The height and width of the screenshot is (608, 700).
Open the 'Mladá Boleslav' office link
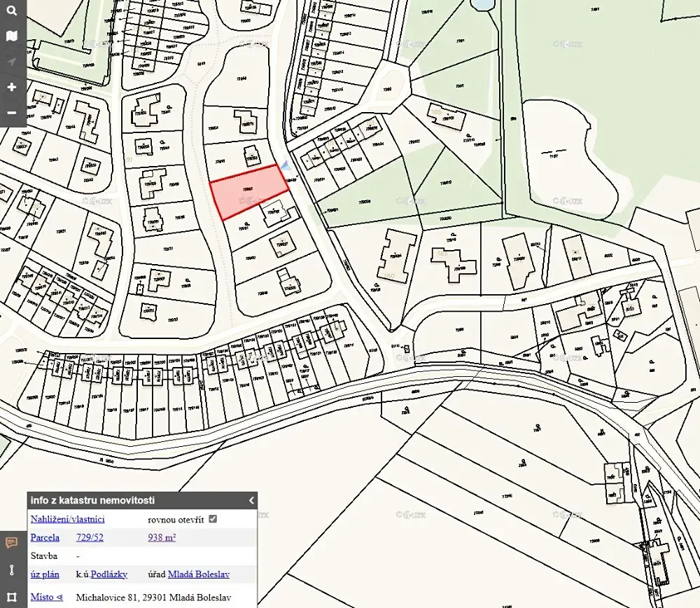click(198, 574)
